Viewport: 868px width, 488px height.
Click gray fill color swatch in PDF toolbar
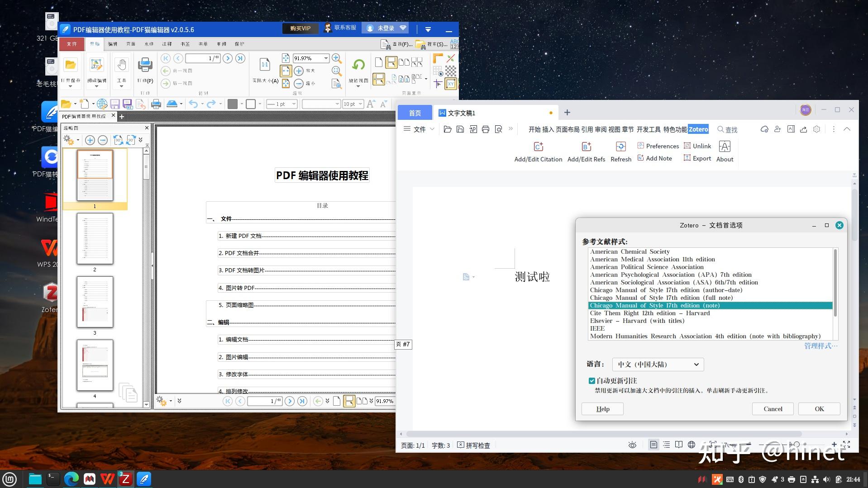[233, 104]
